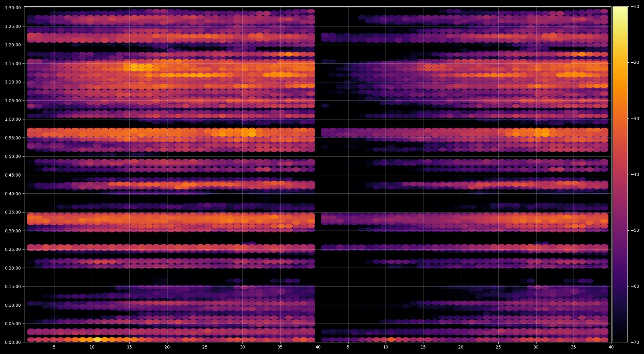Image resolution: width=644 pixels, height=354 pixels.
Task: Click x-axis label 10 of the left heatmap
Action: pos(92,347)
